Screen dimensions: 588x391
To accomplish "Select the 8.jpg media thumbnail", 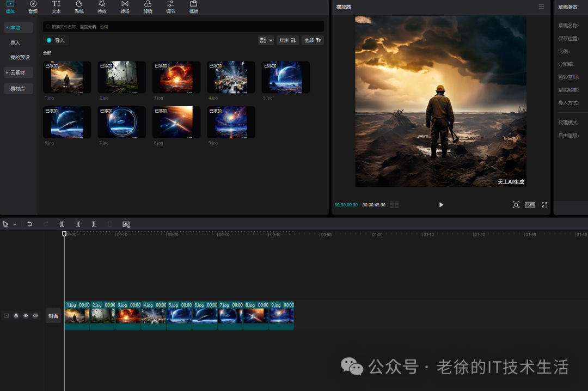I will tap(176, 122).
